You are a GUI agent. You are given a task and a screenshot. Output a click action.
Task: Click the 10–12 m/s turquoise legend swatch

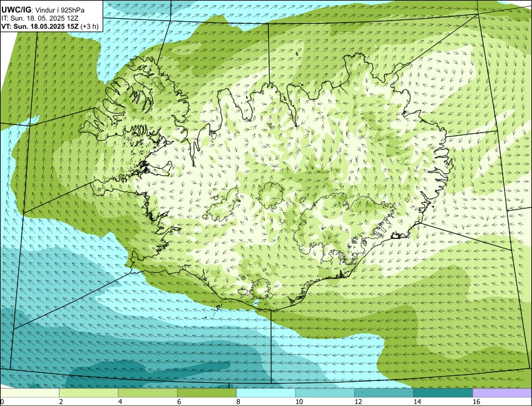click(x=325, y=393)
